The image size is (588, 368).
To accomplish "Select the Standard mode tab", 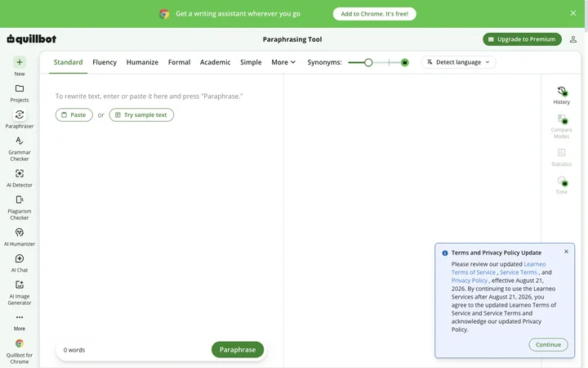I will coord(68,62).
